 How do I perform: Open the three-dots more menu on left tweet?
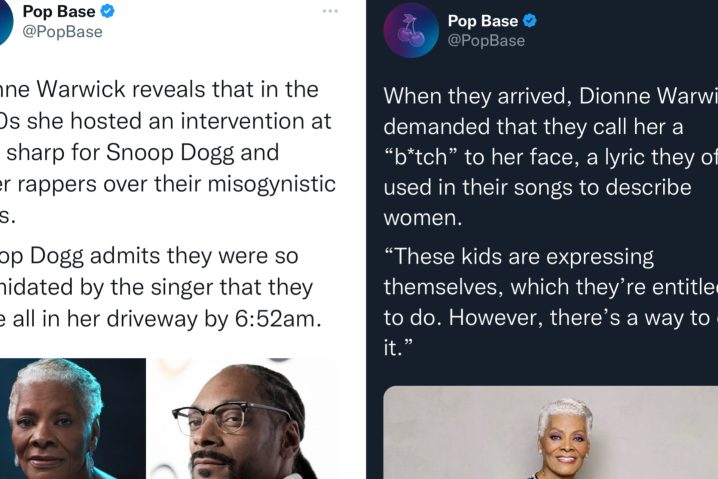click(x=330, y=11)
